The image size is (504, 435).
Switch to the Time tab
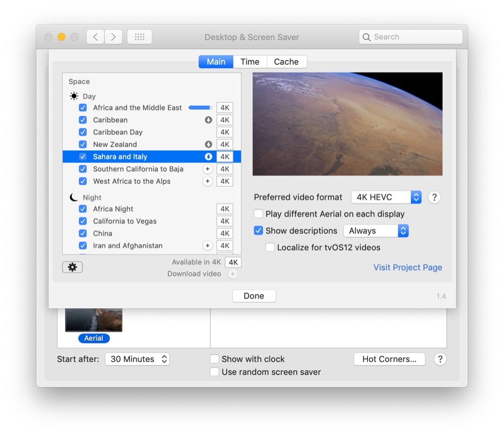[249, 62]
